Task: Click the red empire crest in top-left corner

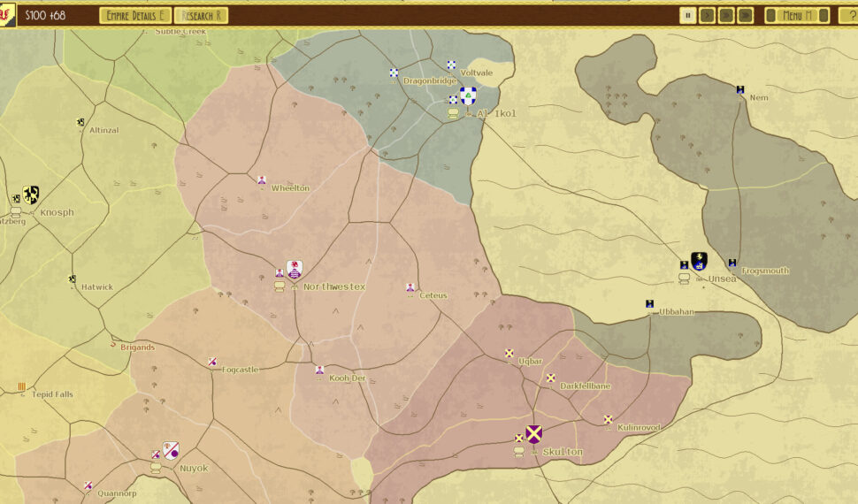Action: tap(7, 14)
